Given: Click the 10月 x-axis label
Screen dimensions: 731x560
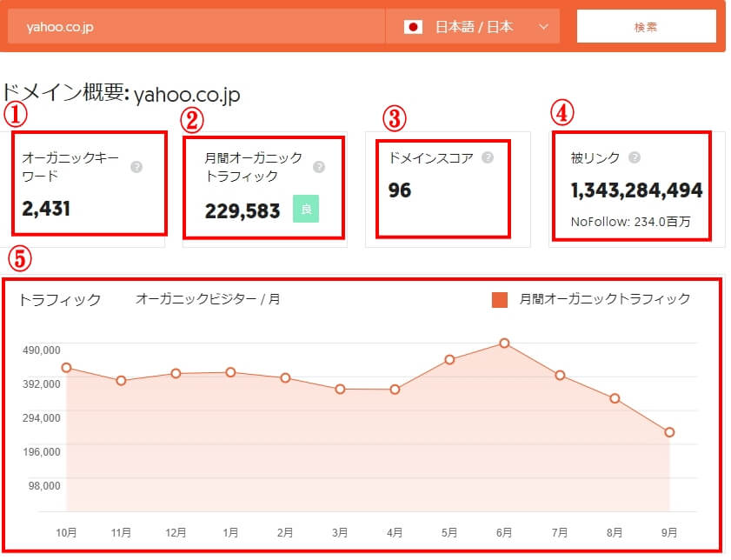Looking at the screenshot, I should pos(66,532).
